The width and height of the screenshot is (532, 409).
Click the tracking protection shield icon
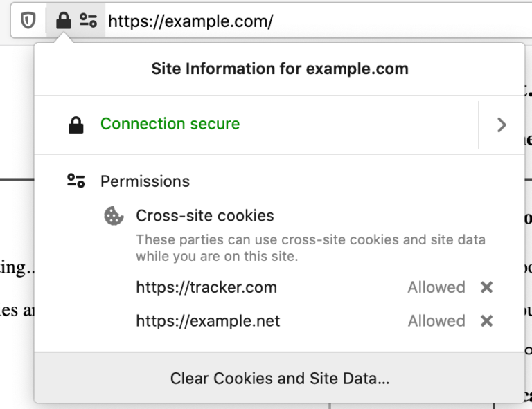(x=28, y=21)
